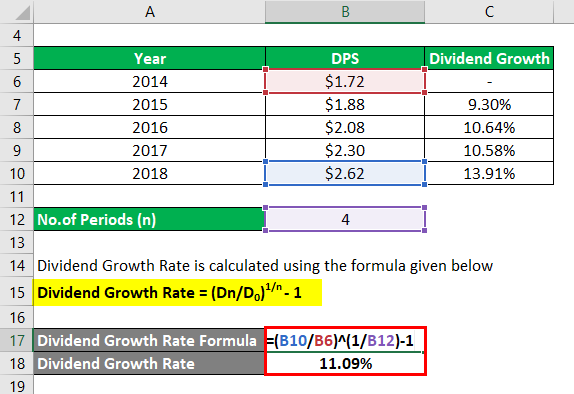Screen dimensions: 574x394
Task: Select the DPS cell $1.72
Action: coord(345,81)
